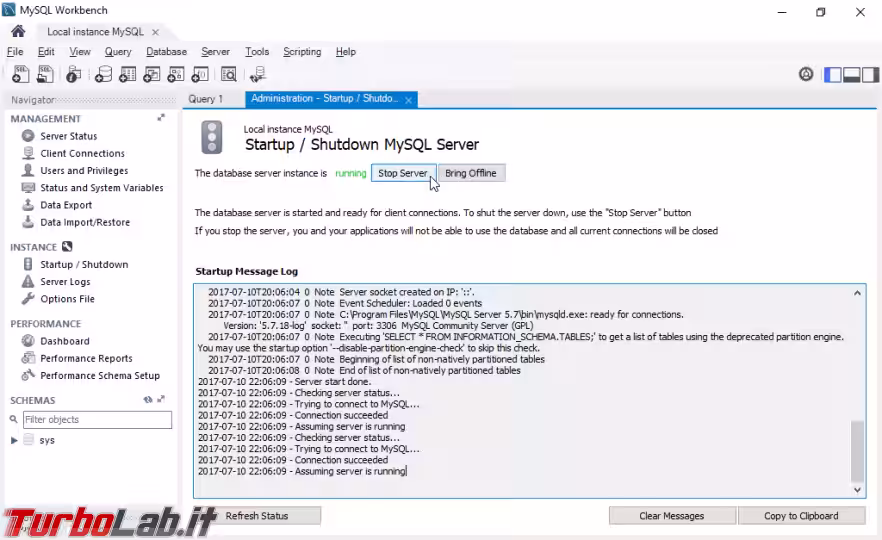Open Data Import/Restore

[85, 222]
